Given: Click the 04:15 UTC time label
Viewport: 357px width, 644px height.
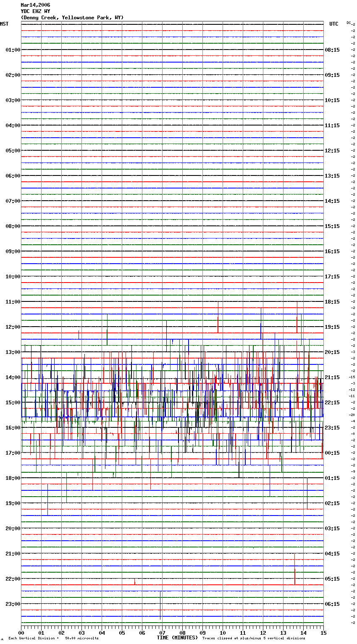Looking at the screenshot, I should click(x=332, y=554).
